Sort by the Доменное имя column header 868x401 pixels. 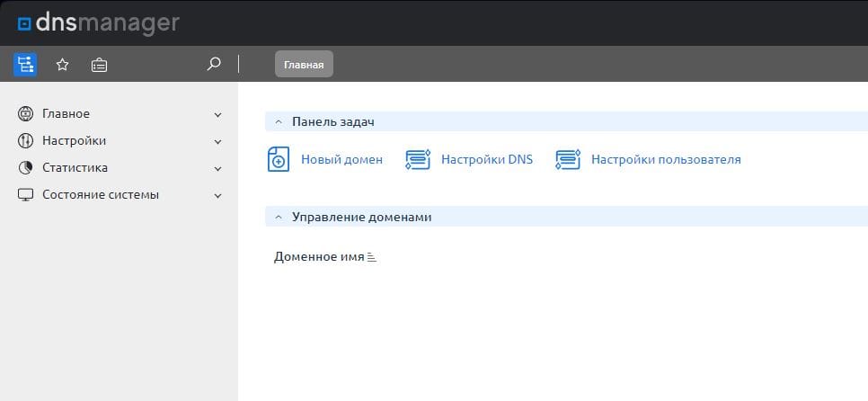point(319,257)
